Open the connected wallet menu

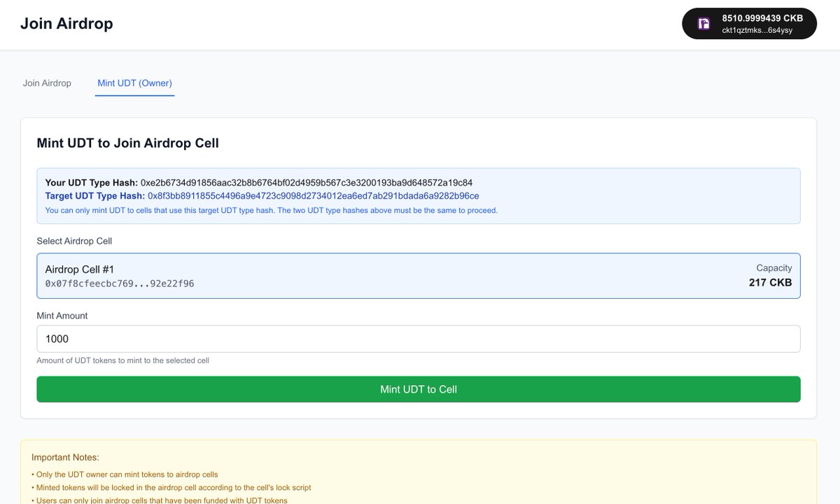point(749,23)
